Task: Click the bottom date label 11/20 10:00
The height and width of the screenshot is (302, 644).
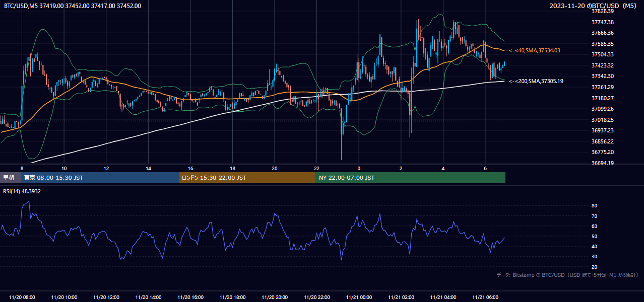Action: [x=64, y=297]
